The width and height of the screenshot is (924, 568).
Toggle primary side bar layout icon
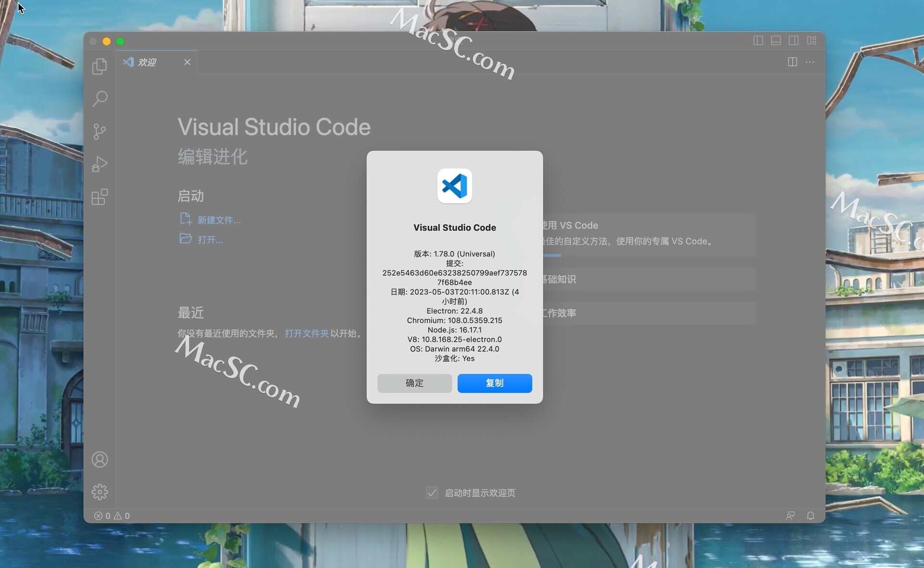tap(758, 41)
